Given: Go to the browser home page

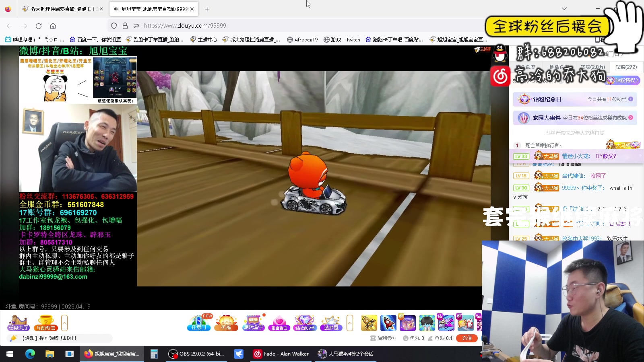Looking at the screenshot, I should pos(53,26).
